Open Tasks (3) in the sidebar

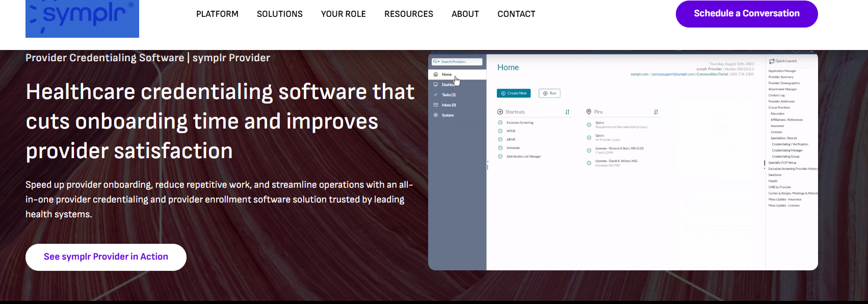449,95
